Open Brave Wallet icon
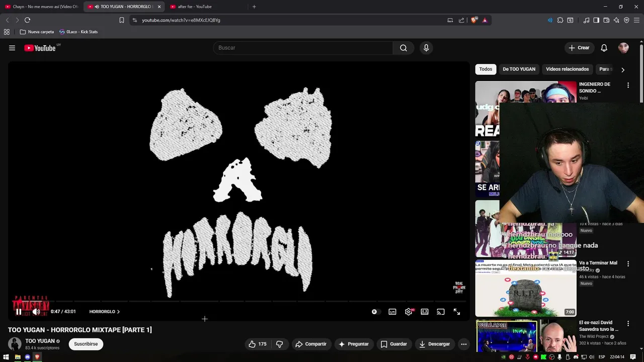This screenshot has height=362, width=644. tap(606, 20)
